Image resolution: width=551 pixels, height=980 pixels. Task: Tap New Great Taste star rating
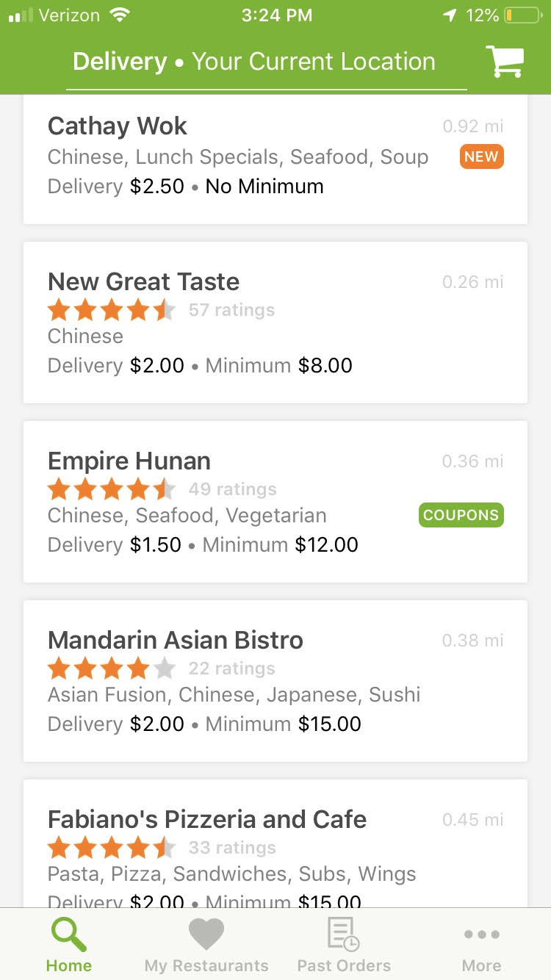112,311
